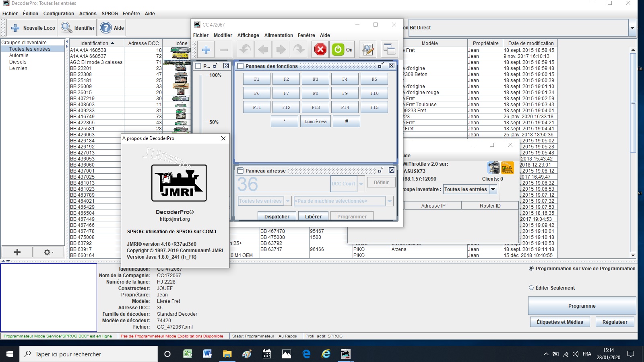This screenshot has width=644, height=362.
Task: Open Toutes les entrées dropdown in address panel
Action: pyautogui.click(x=288, y=201)
